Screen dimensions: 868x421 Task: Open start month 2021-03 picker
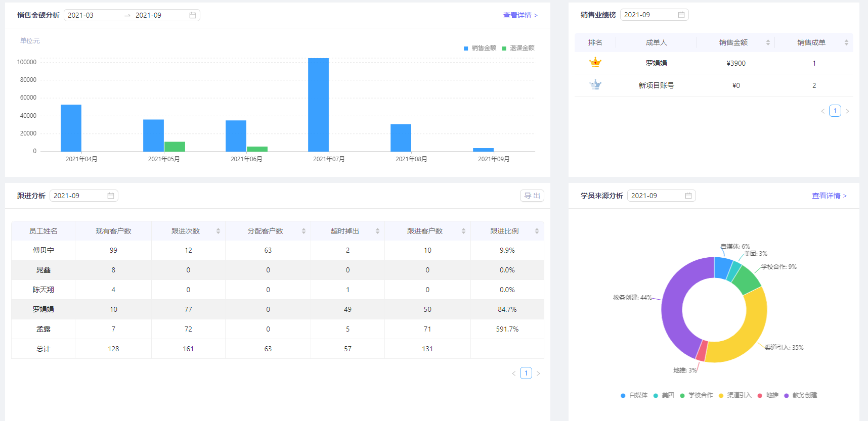point(81,15)
